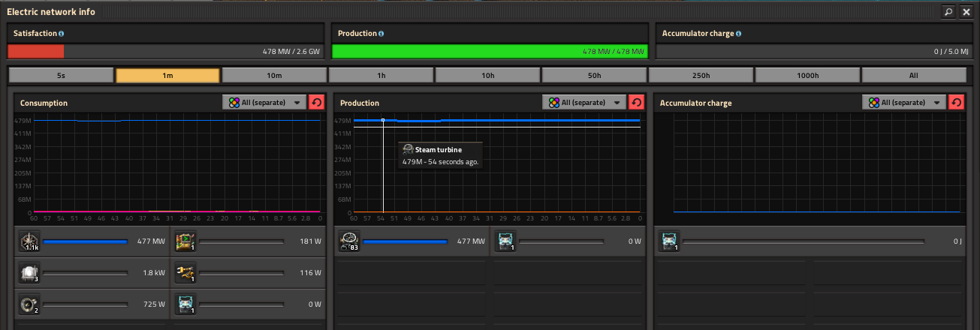The height and width of the screenshot is (330, 980).
Task: Click the Production info icon
Action: click(x=381, y=34)
